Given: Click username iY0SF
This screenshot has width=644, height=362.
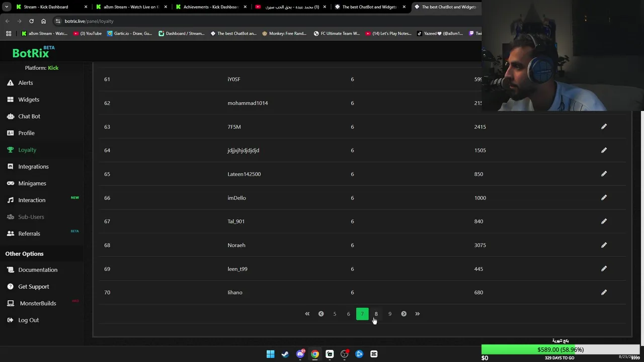Looking at the screenshot, I should 234,79.
